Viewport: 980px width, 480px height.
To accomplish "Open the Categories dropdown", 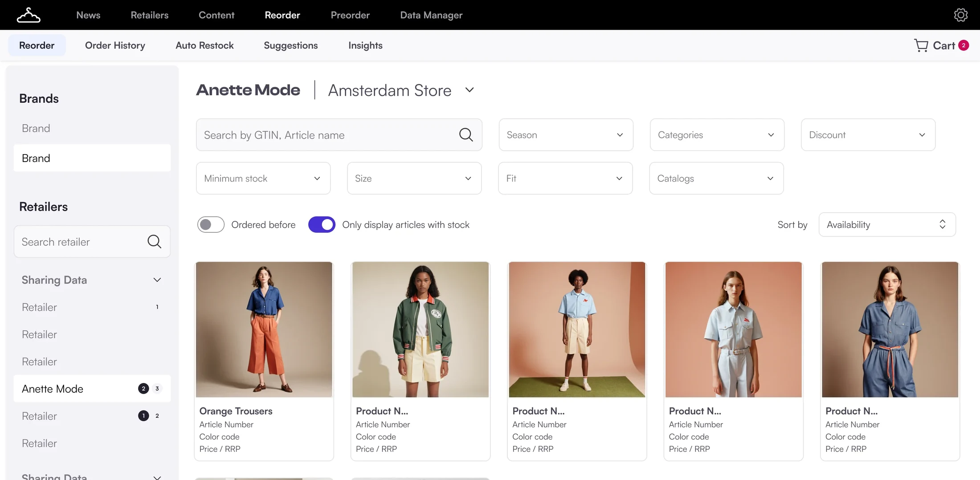I will tap(717, 134).
